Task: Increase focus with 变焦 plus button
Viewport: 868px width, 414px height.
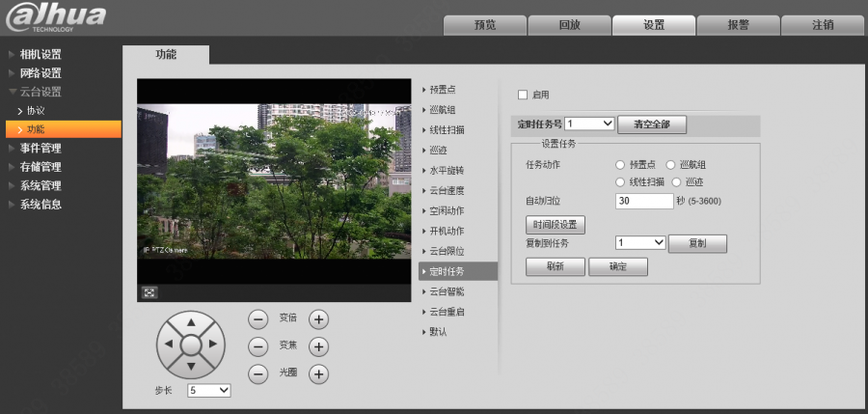Action: tap(318, 347)
